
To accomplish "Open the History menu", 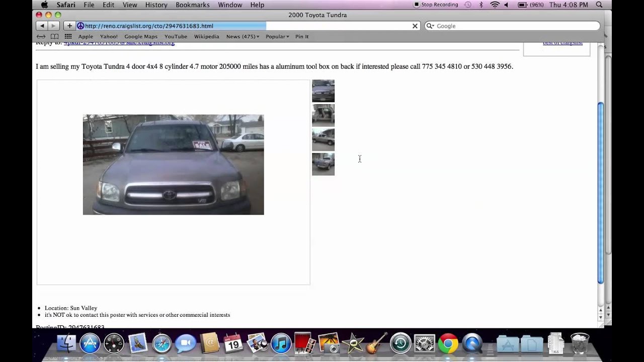I will (x=156, y=5).
